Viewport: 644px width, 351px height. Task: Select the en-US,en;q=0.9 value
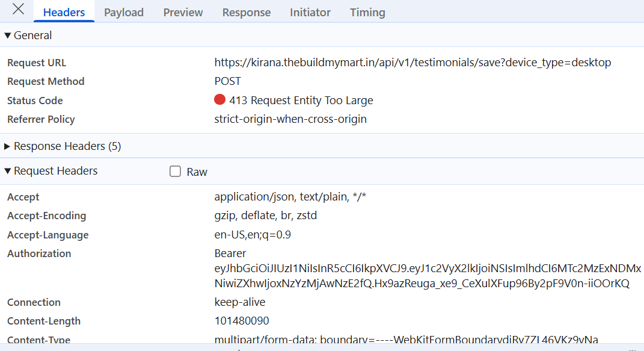(x=253, y=235)
